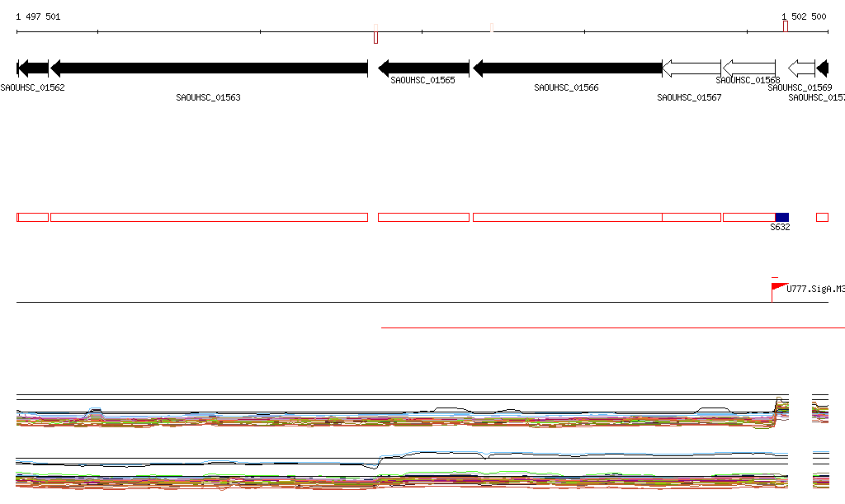Click the red outline box under SAOUHSC_01566
This screenshot has width=845, height=504.
tap(568, 218)
